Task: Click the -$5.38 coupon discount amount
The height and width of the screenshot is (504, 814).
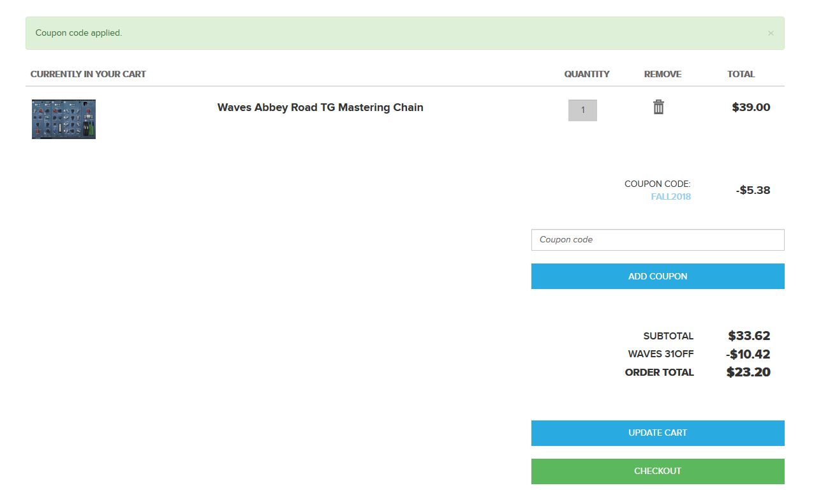Action: 753,190
